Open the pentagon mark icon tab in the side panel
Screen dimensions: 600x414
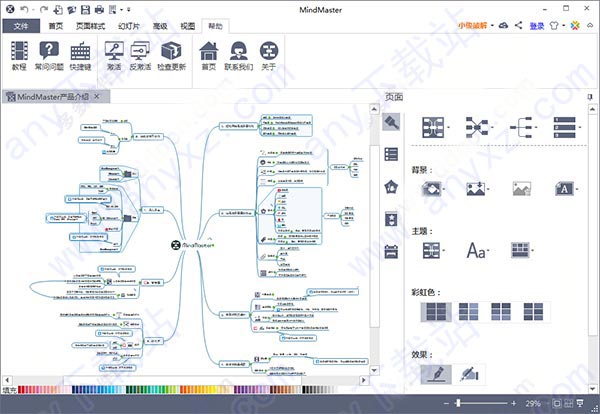pyautogui.click(x=391, y=187)
